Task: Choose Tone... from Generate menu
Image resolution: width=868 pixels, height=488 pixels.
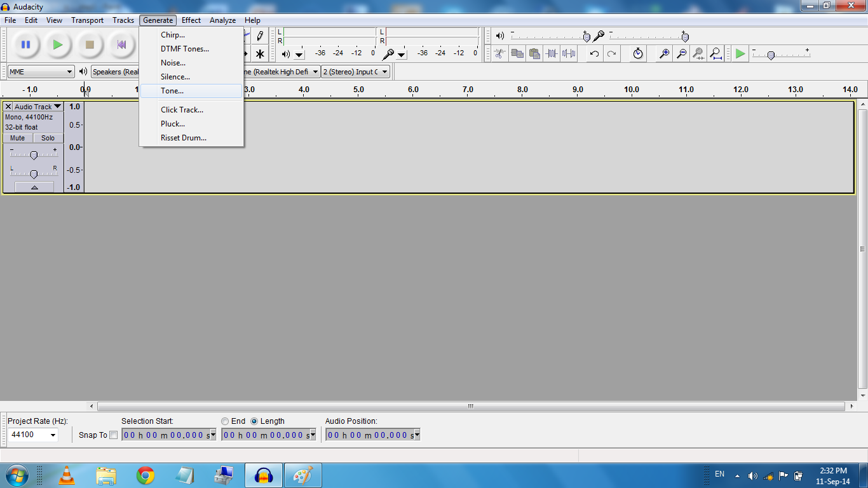Action: [x=192, y=91]
